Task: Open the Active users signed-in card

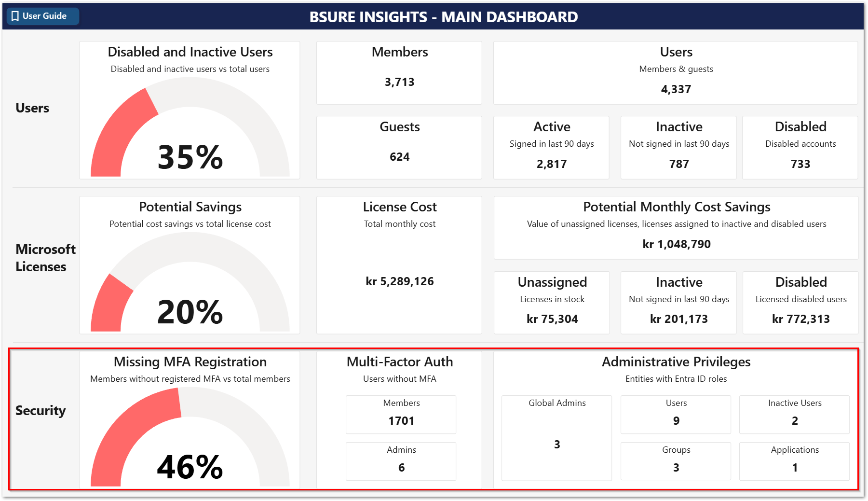Action: pos(551,147)
